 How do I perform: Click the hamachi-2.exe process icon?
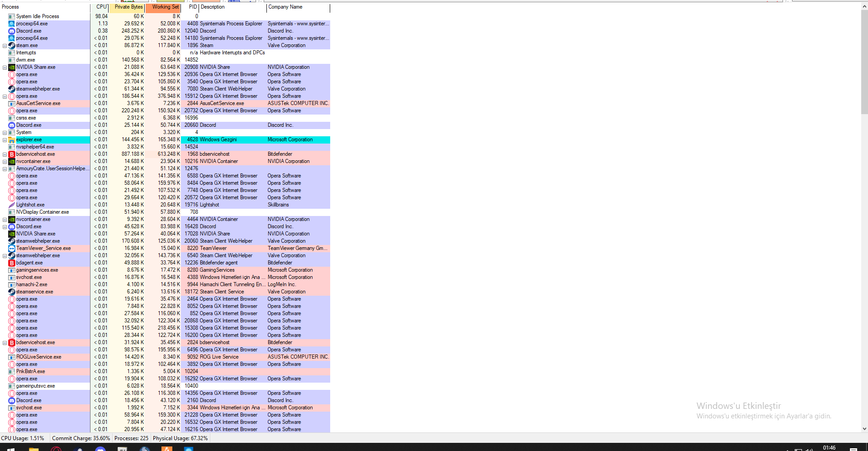[x=12, y=284]
